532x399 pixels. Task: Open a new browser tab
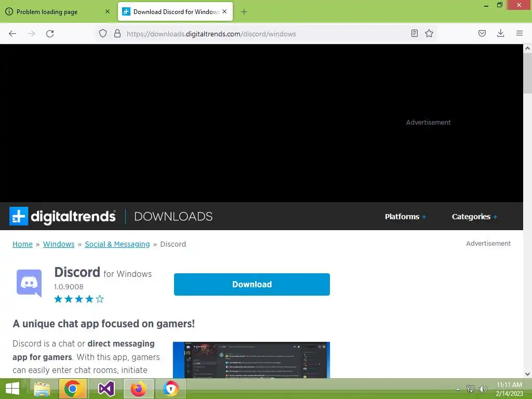pos(244,12)
